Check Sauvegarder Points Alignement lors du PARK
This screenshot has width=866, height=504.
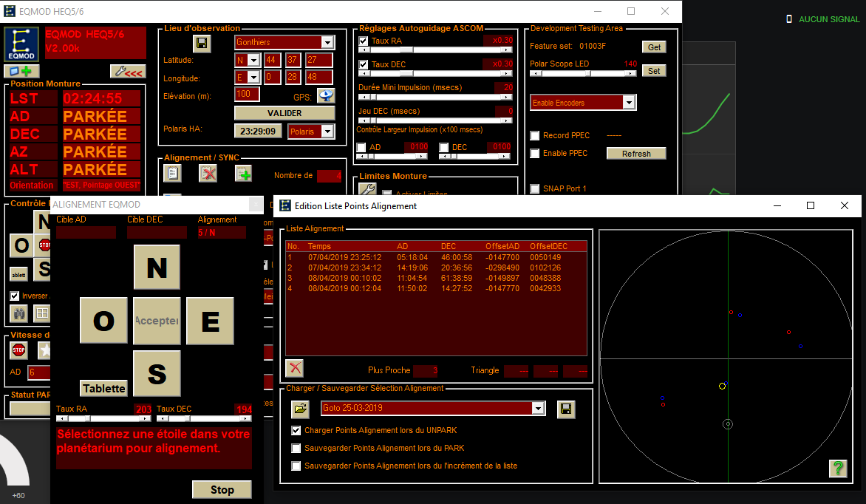click(296, 448)
